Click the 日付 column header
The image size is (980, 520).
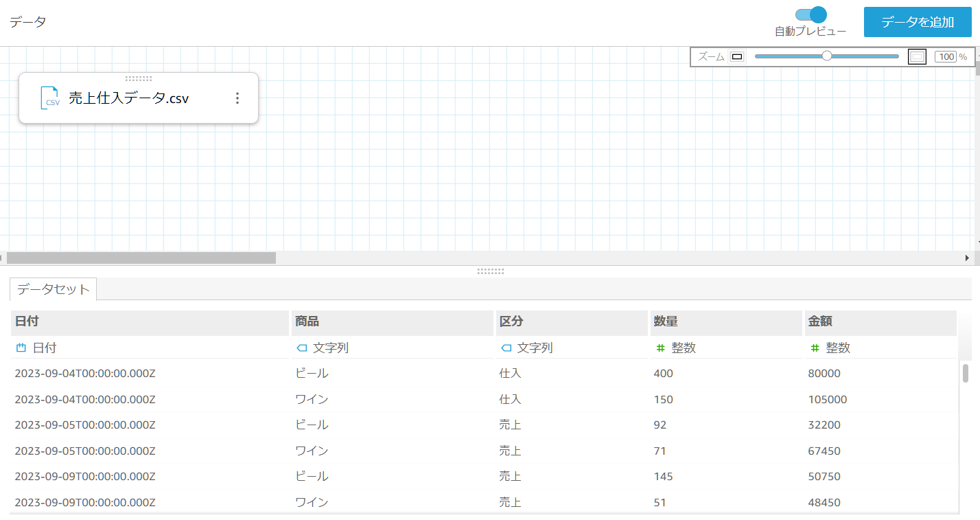tap(150, 322)
